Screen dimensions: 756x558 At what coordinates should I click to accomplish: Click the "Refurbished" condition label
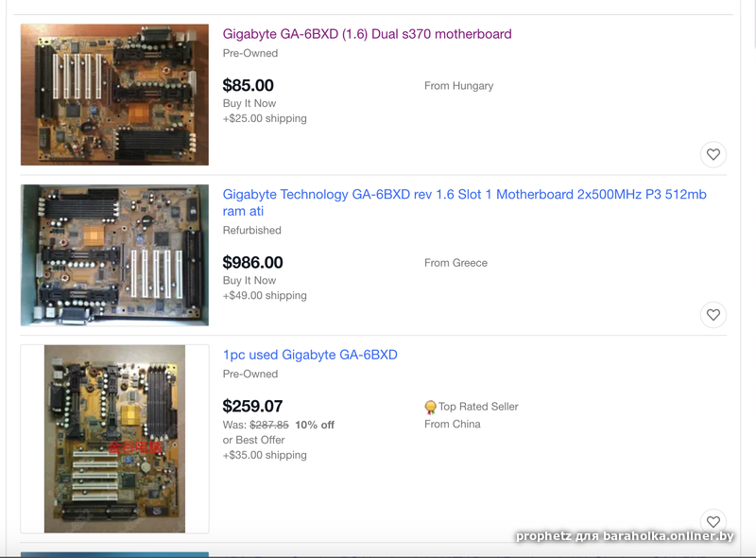(251, 230)
